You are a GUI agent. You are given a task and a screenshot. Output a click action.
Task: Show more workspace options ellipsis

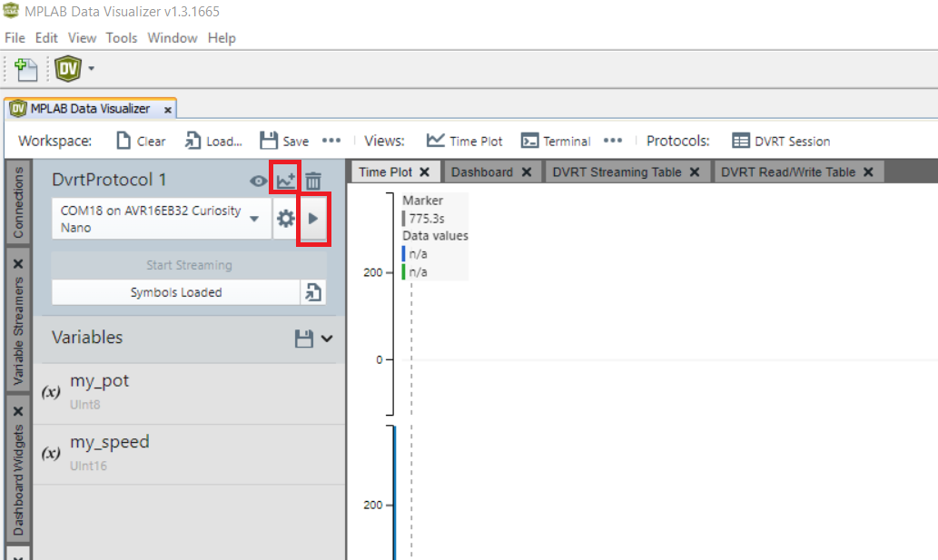click(331, 141)
